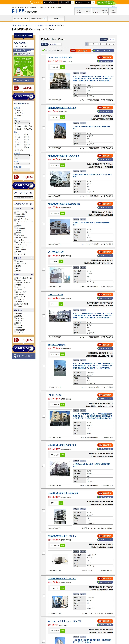Open the 専有面積 下限なし dropdown

coord(22,156)
